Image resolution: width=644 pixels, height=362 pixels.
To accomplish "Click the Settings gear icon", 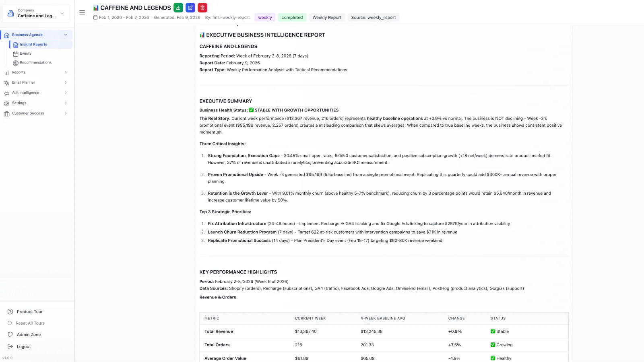I will [6, 103].
